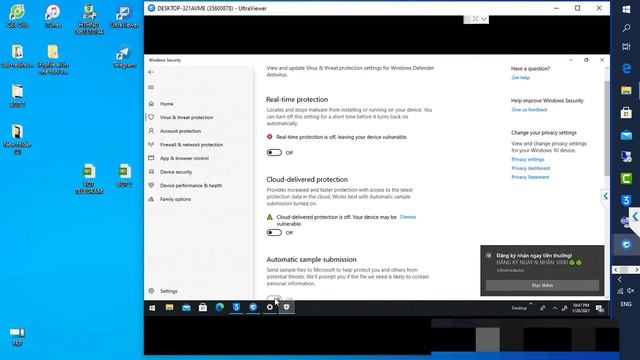
Task: Open remote taskbar app icon with number 3
Action: click(236, 307)
